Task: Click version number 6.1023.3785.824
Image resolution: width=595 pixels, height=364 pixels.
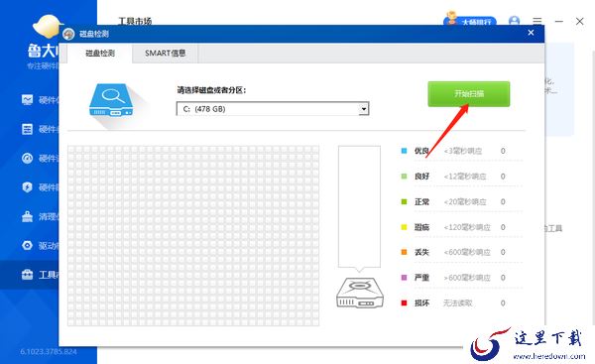Action: click(x=49, y=352)
